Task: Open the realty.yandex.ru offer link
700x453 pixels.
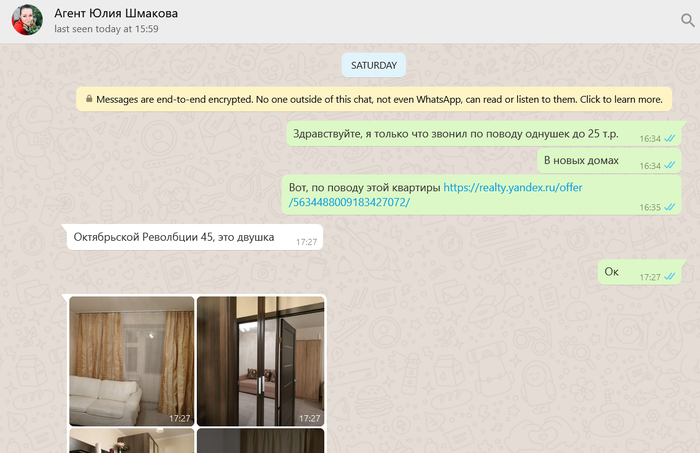Action: click(436, 195)
